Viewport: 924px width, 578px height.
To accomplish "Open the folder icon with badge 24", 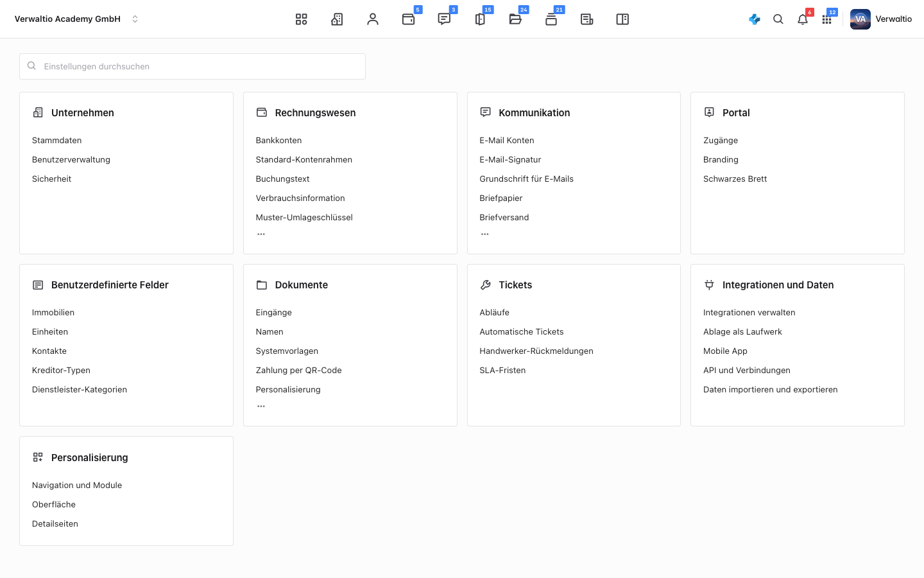I will tap(515, 19).
